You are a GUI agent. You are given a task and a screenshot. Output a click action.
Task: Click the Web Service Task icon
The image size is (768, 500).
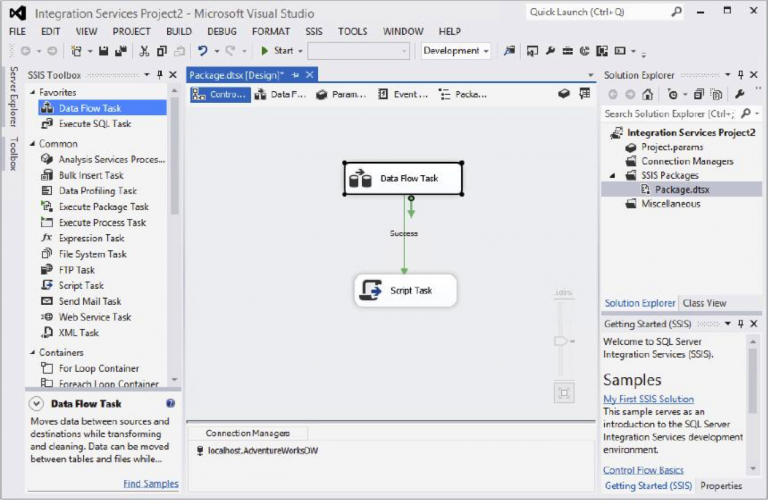[x=47, y=317]
